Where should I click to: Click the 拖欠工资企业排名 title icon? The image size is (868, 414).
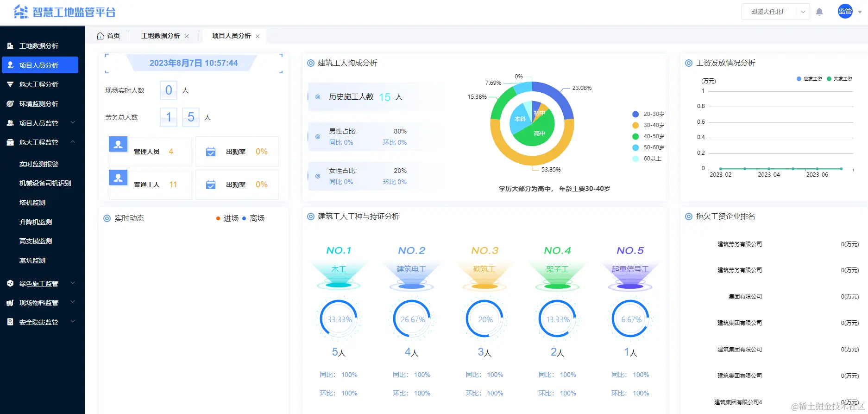(689, 217)
